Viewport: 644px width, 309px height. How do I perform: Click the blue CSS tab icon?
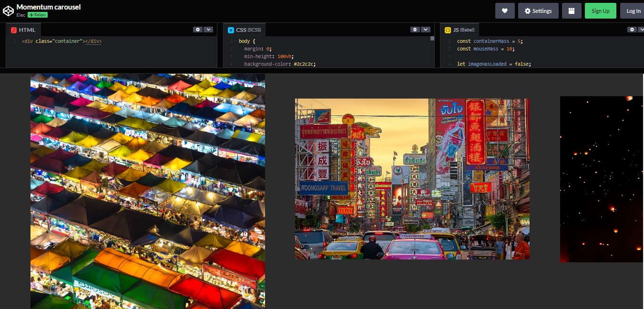[230, 29]
